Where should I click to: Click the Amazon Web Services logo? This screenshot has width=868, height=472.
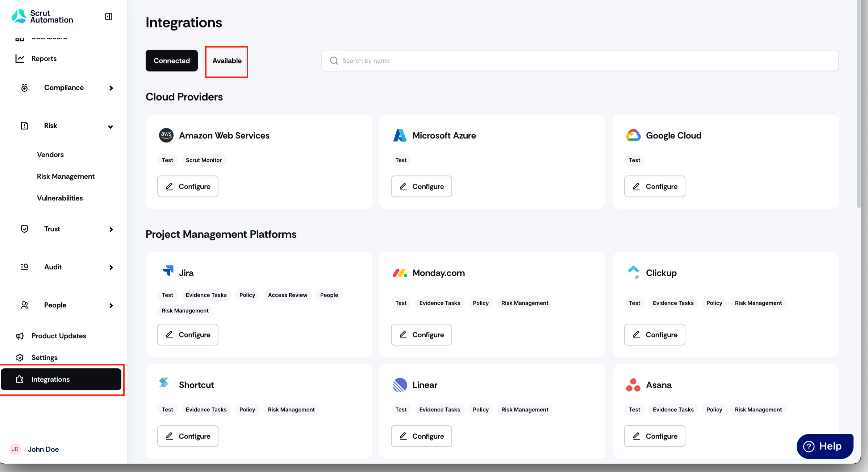(x=166, y=135)
